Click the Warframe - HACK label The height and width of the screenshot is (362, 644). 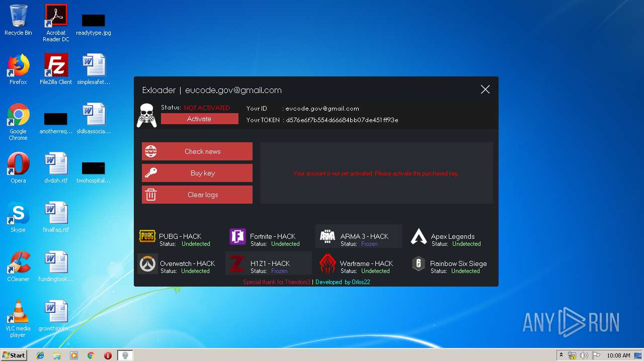366,263
